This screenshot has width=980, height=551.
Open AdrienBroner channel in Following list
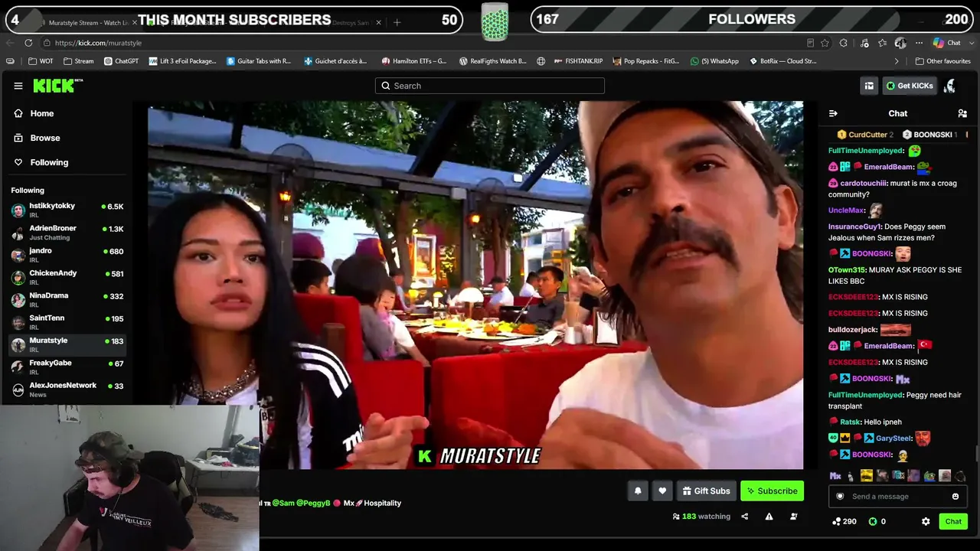pyautogui.click(x=67, y=233)
